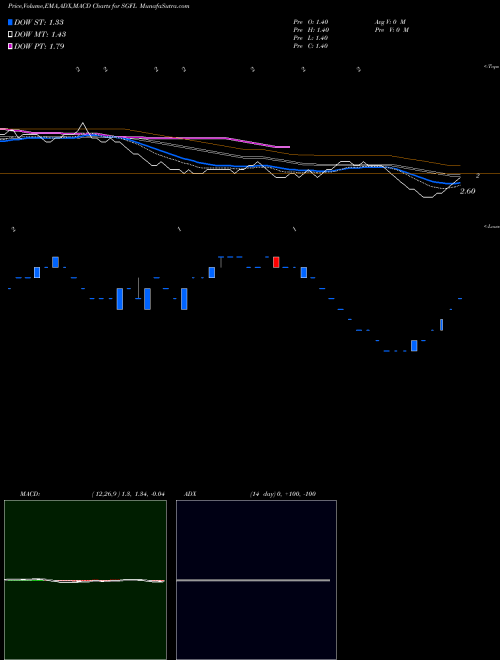Click the 'Pre L: 1.40' value
The height and width of the screenshot is (660, 500).
tap(311, 38)
